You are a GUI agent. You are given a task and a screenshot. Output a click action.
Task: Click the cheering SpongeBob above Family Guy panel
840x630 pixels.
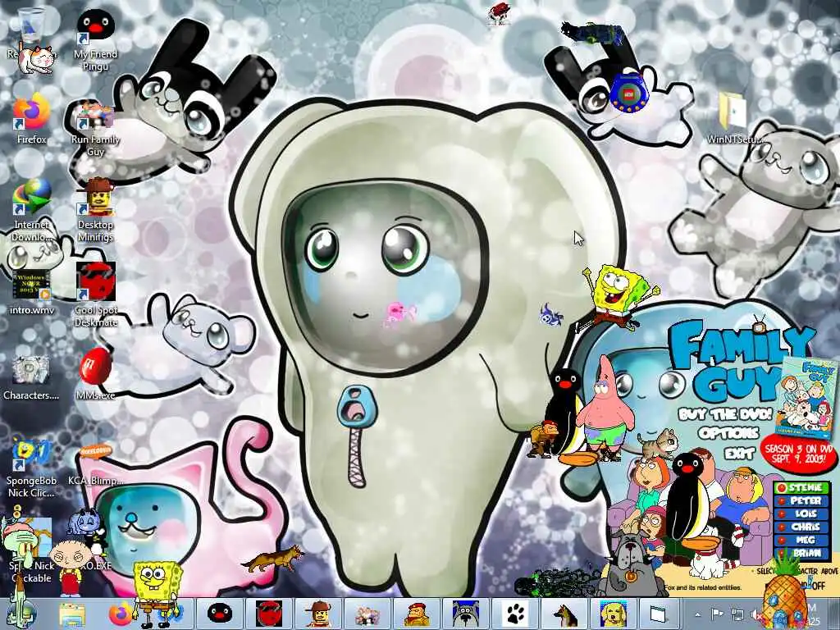(x=617, y=295)
